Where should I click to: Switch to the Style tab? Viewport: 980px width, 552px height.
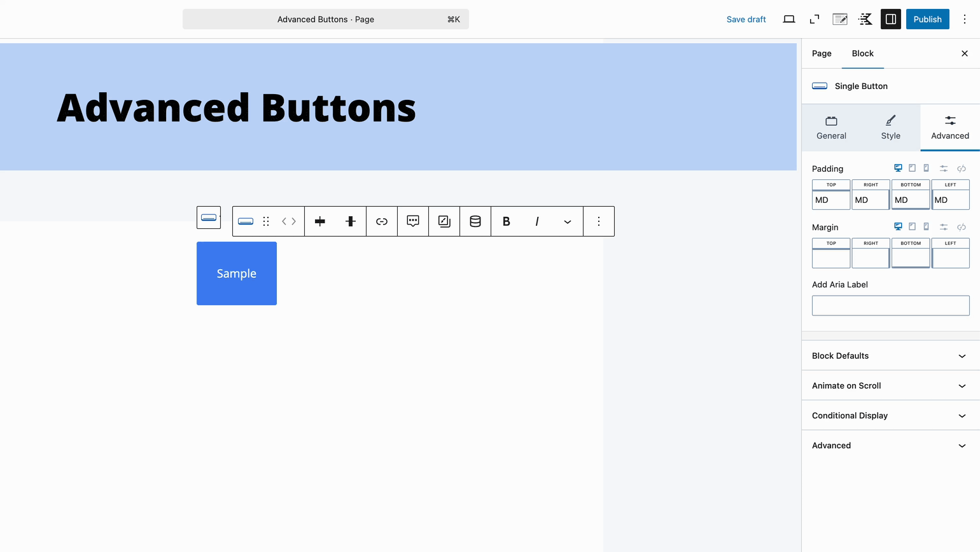point(890,127)
